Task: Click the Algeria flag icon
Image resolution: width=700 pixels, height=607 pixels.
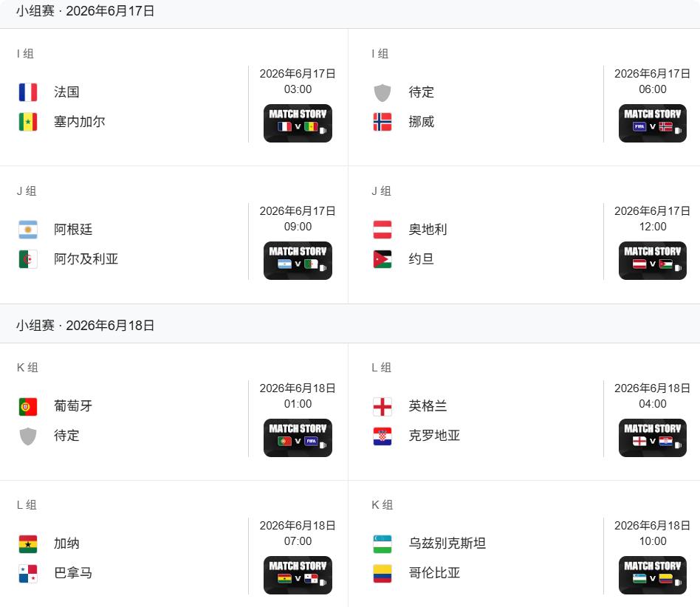Action: [x=28, y=259]
